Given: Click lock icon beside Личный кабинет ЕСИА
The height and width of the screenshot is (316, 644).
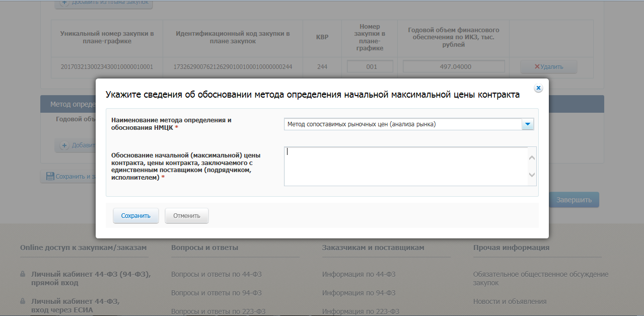Looking at the screenshot, I should 23,301.
